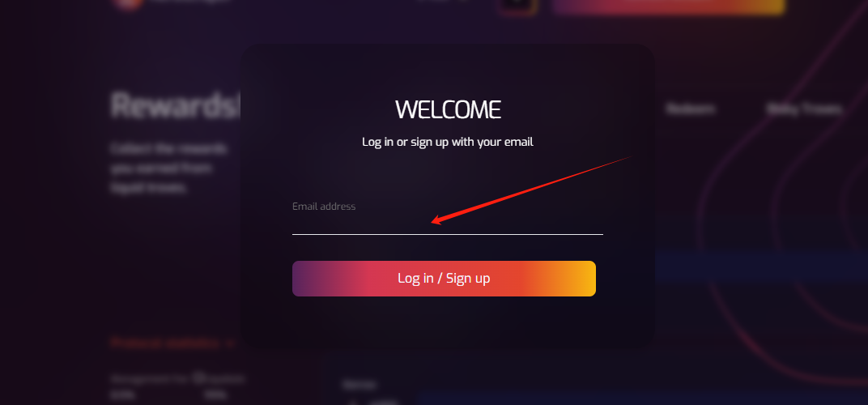Select the rewards description text under Rewards!
The image size is (868, 405).
169,168
